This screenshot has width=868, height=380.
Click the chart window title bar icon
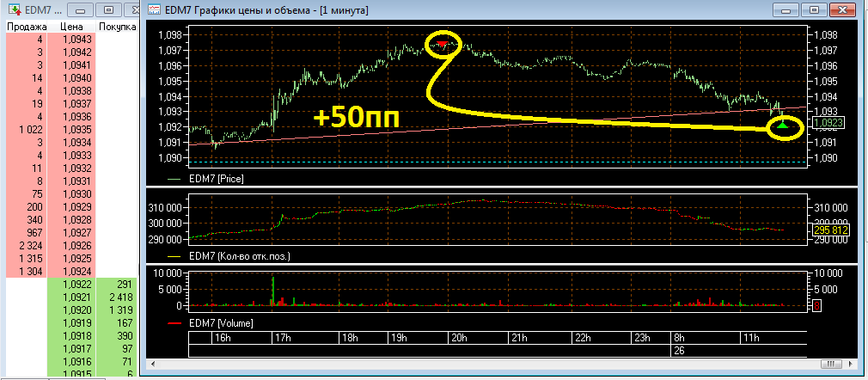[156, 10]
